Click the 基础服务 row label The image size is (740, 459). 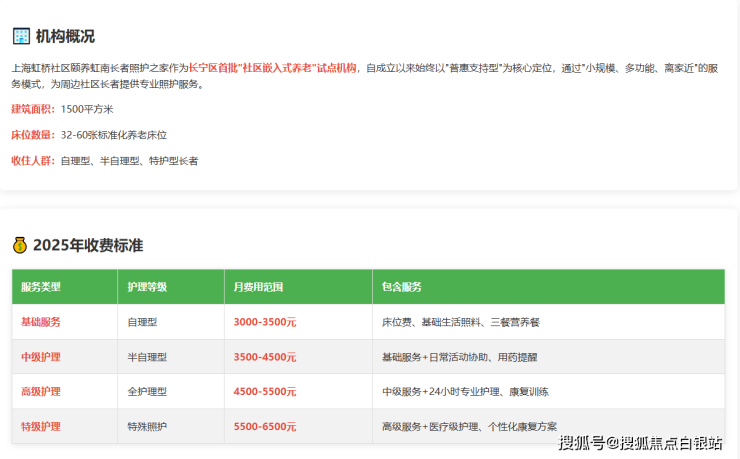(x=41, y=322)
